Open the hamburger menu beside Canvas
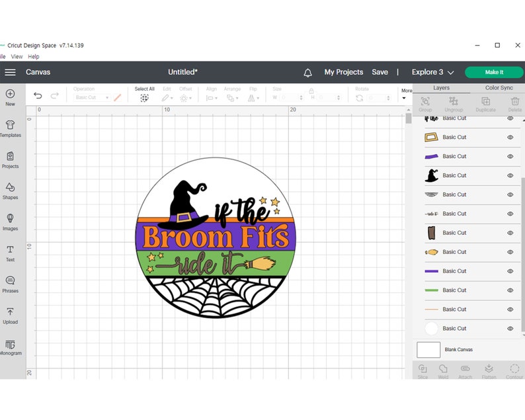The image size is (525, 420). [x=10, y=72]
